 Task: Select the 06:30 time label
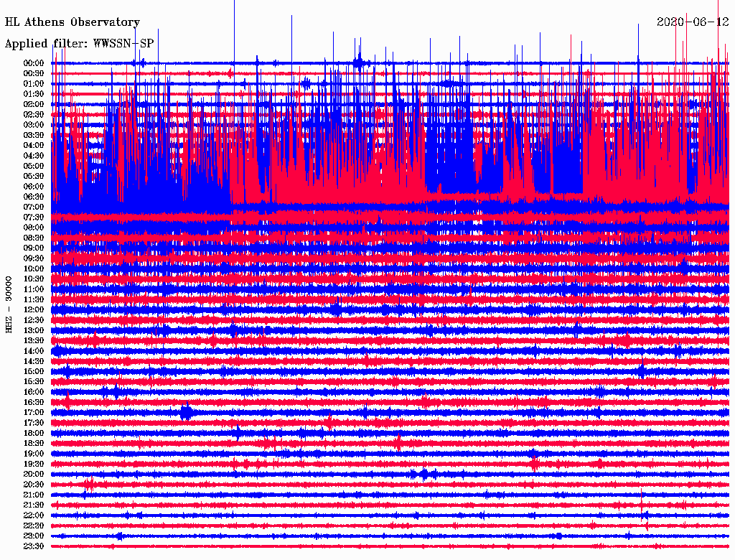click(34, 197)
